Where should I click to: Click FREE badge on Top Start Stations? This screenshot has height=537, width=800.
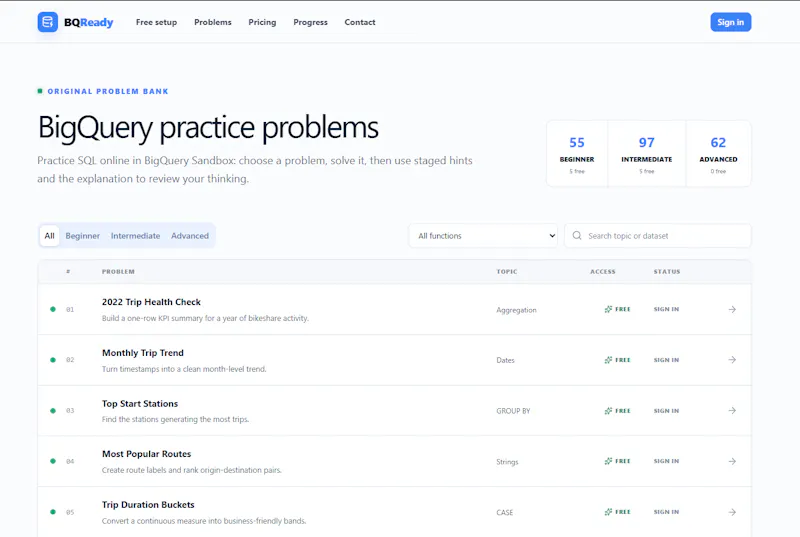coord(617,411)
